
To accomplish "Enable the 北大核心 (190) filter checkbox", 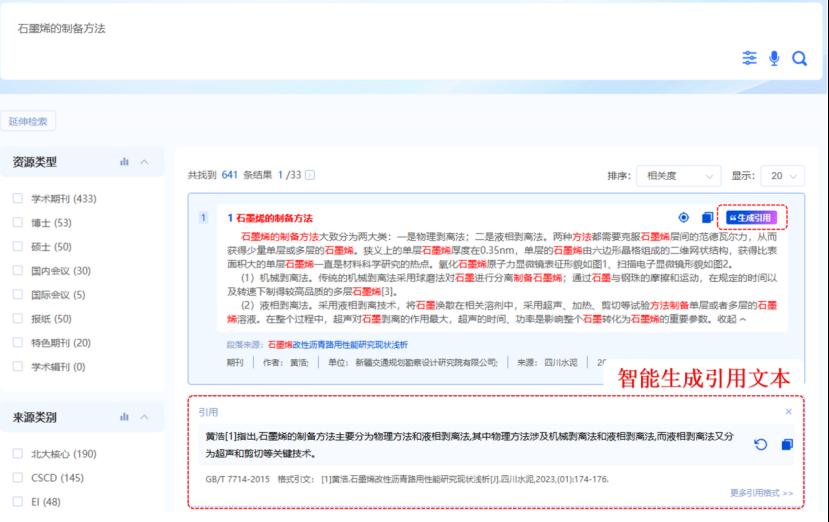I will tap(17, 453).
